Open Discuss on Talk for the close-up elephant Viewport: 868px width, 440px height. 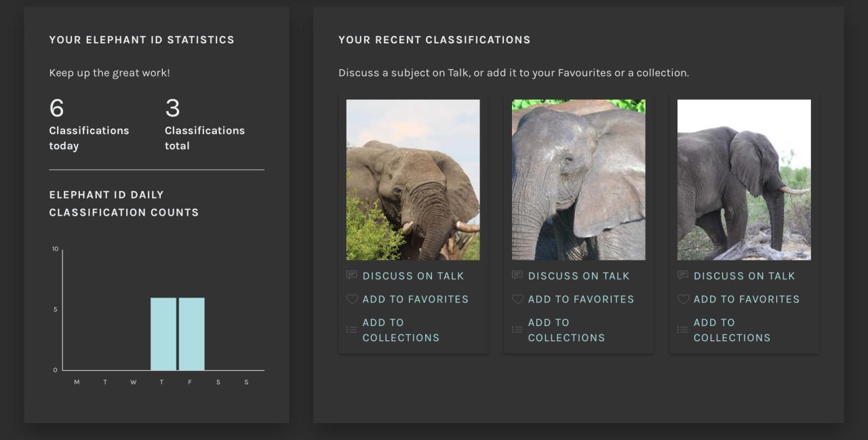point(578,276)
